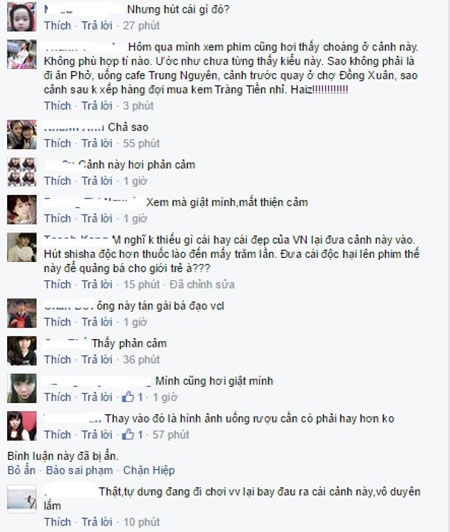Click "Chặn Hiệp" to block the user
450x532 pixels.
(x=149, y=470)
